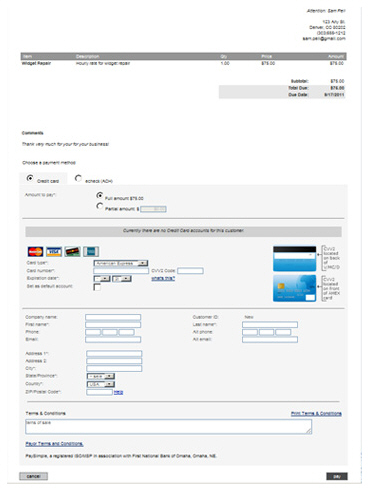Screen dimensions: 369x489
Task: Focus the Alt email field
Action: (270, 340)
